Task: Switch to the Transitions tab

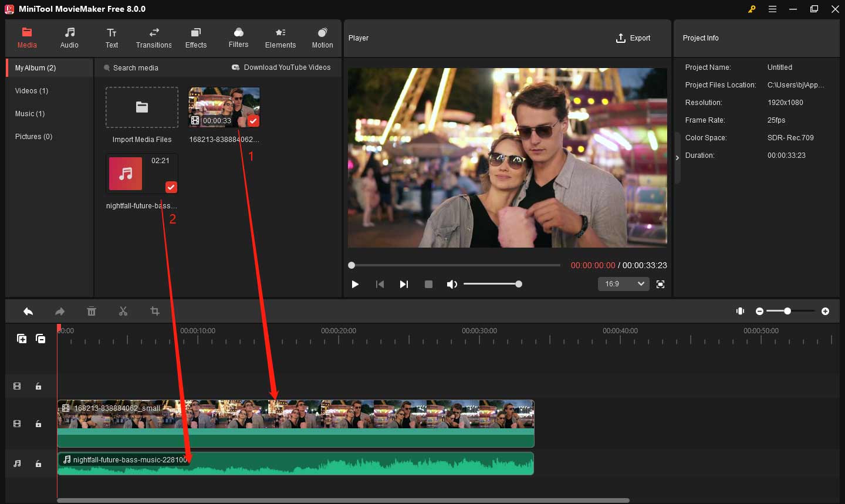Action: 154,38
